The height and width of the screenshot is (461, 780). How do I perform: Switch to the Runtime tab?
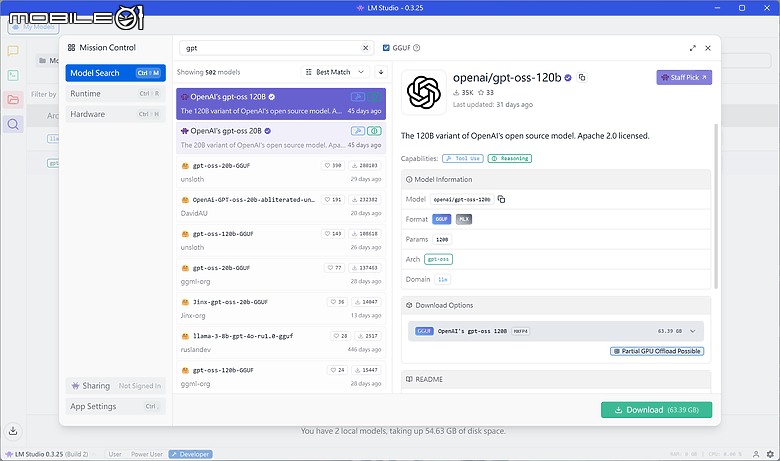115,93
